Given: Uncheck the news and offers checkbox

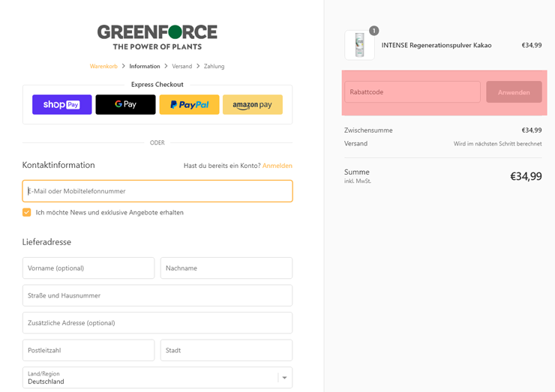Looking at the screenshot, I should [26, 212].
